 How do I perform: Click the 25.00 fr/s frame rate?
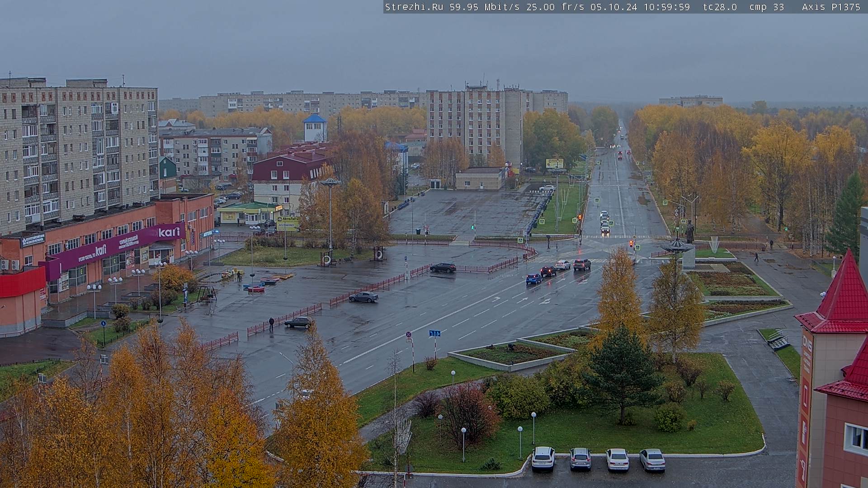[x=556, y=7]
